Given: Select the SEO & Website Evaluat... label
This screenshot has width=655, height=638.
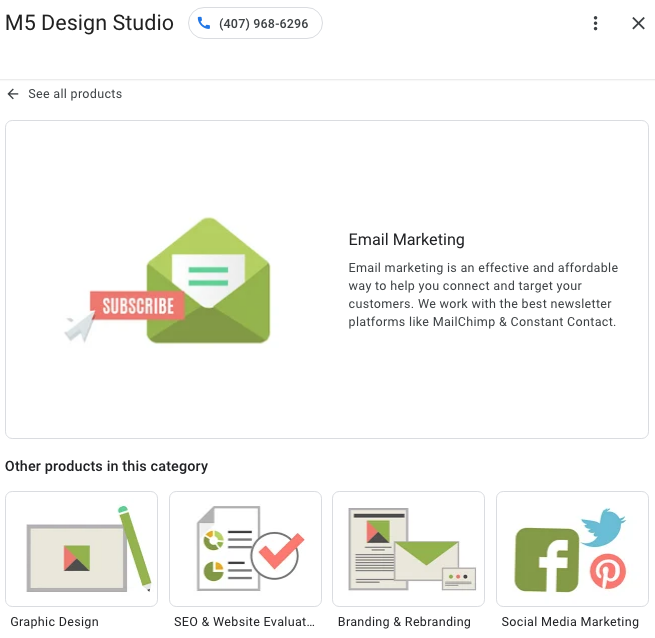Looking at the screenshot, I should (x=244, y=622).
